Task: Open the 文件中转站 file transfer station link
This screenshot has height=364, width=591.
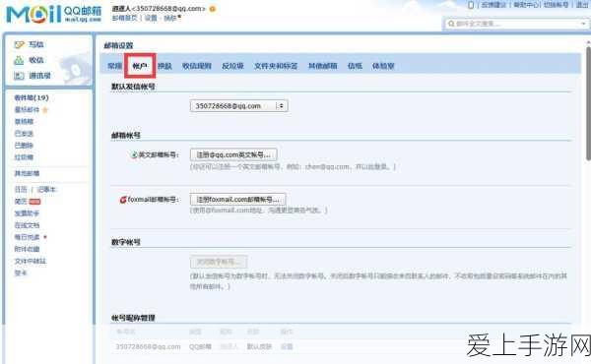Action: tap(31, 261)
